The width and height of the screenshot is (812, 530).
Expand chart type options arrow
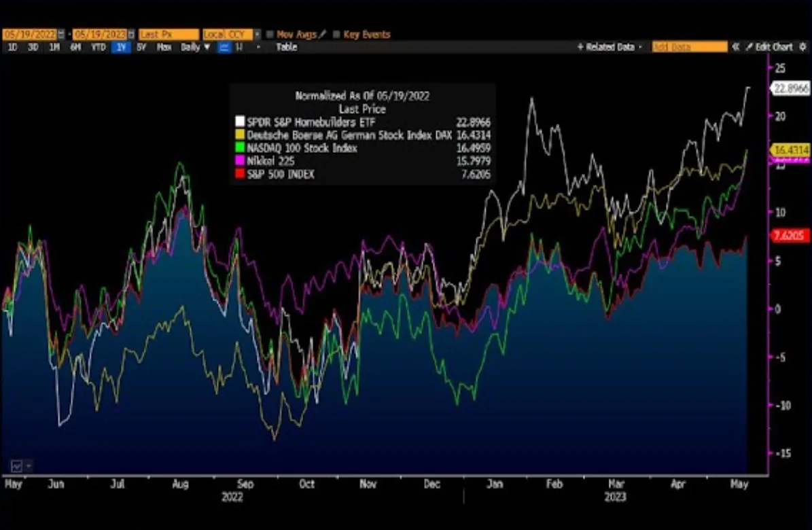pos(258,47)
